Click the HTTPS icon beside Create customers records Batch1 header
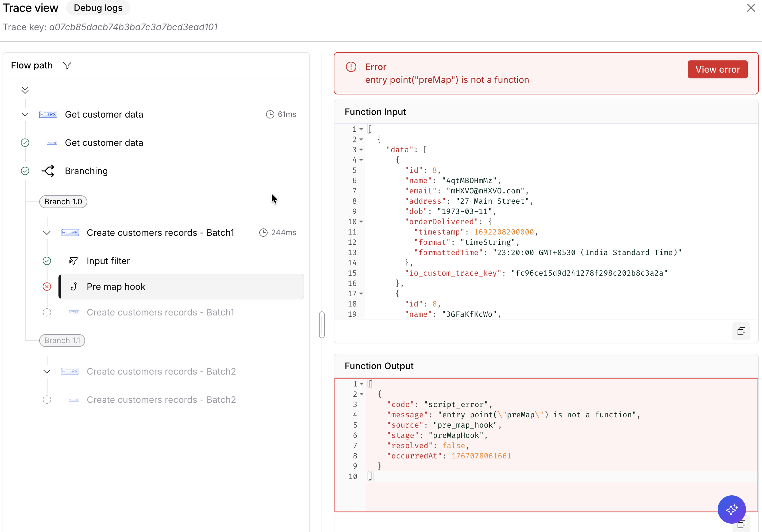Image resolution: width=762 pixels, height=532 pixels. 70,233
